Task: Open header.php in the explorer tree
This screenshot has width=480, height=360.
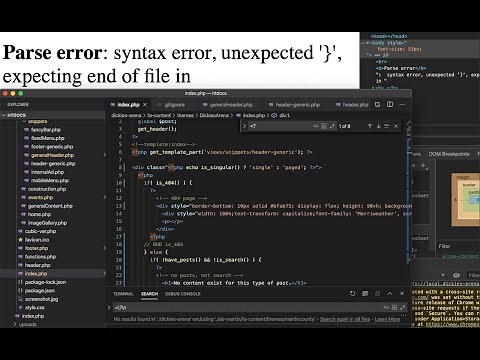Action: [37, 265]
